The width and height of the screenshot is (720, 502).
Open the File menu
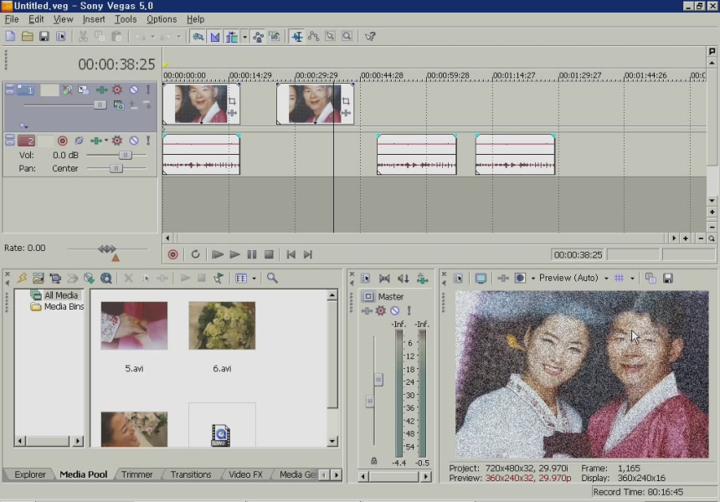click(11, 19)
